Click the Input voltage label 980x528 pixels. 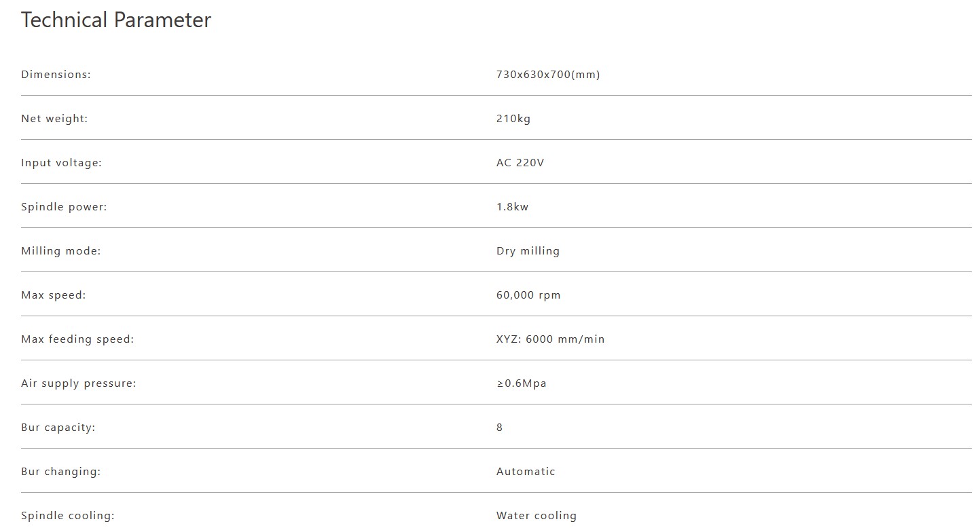[x=61, y=163]
